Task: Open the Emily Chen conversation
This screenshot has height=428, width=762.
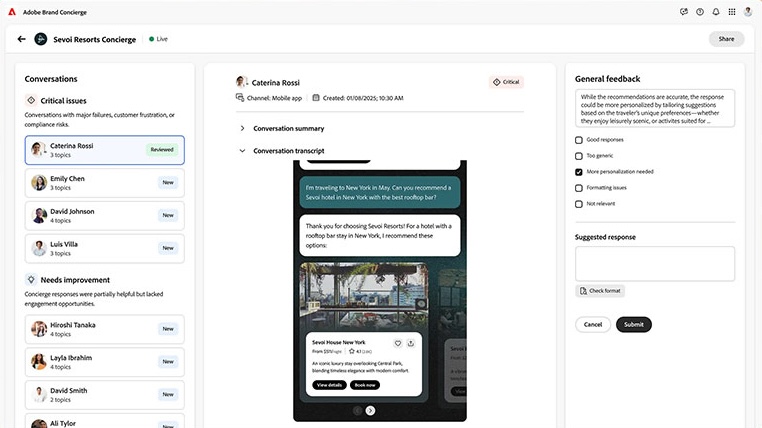Action: pos(104,183)
